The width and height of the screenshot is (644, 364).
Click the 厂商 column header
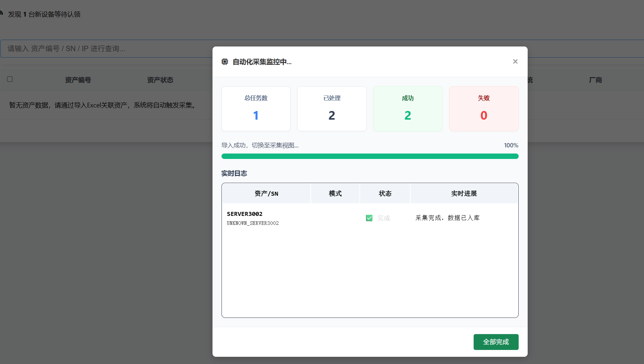click(596, 80)
